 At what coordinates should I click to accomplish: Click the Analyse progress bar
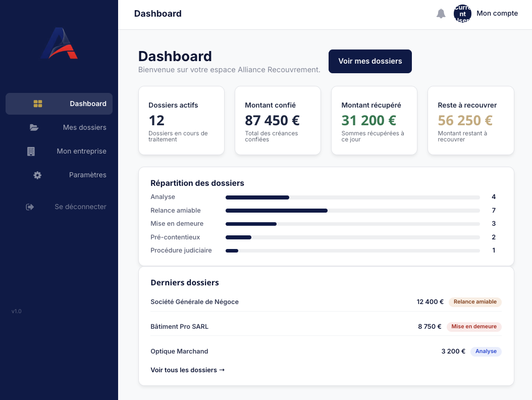click(x=352, y=197)
